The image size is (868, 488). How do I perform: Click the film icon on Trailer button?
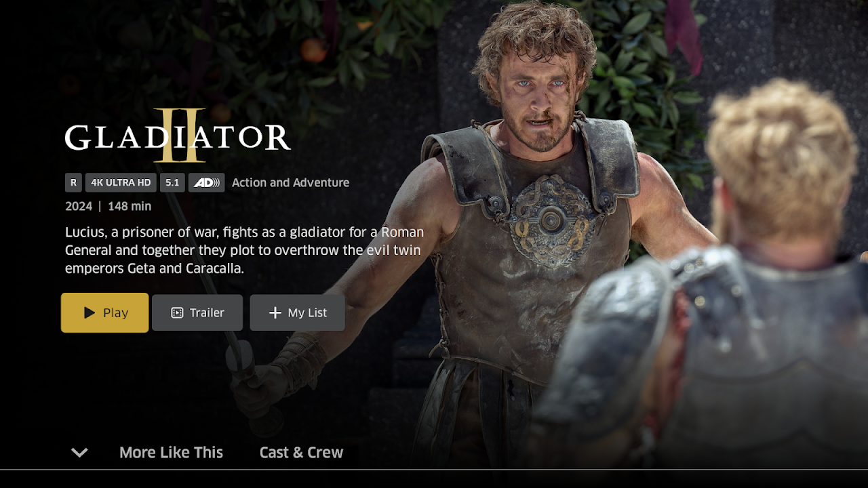click(177, 312)
